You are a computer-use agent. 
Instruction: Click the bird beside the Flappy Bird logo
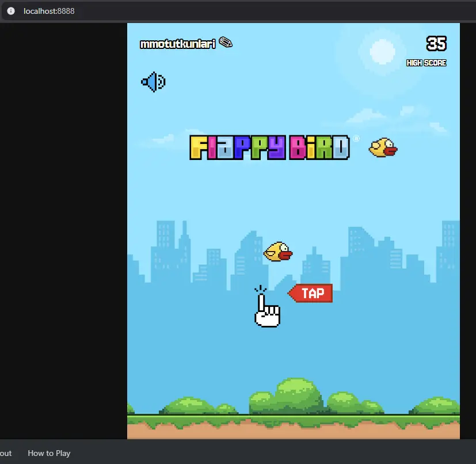pos(383,147)
